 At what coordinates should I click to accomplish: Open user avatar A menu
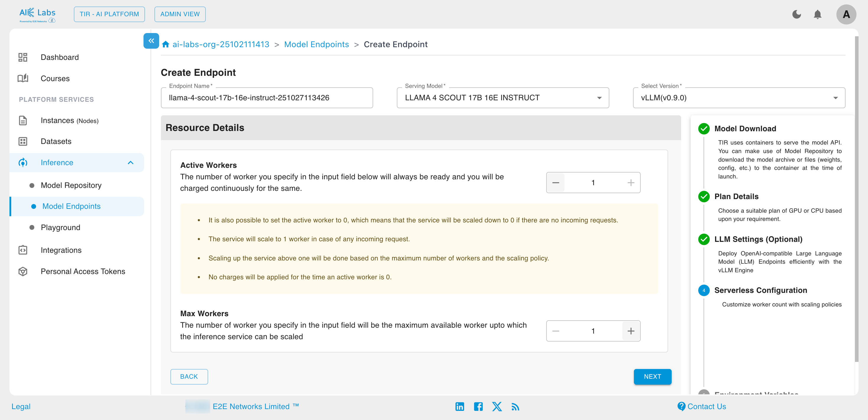pos(846,14)
